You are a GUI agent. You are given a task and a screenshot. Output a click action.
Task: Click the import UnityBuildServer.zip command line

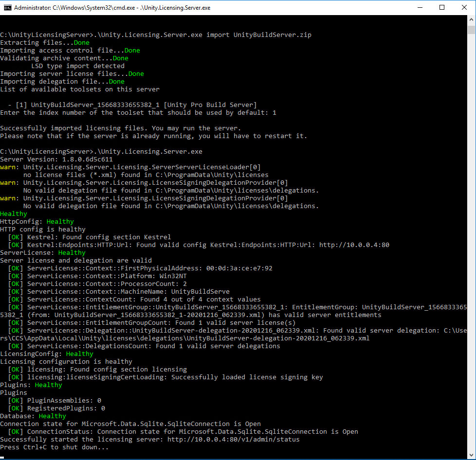(156, 35)
